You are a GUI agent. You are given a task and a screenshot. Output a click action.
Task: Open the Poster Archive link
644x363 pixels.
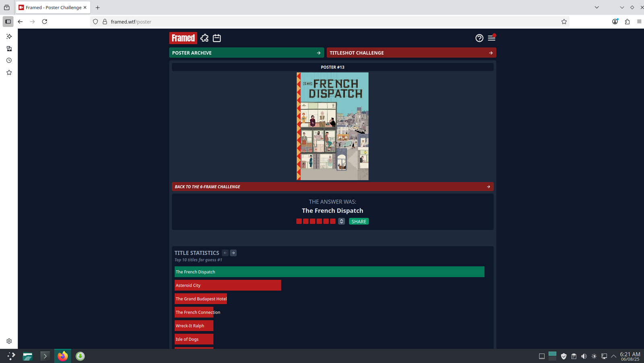click(x=246, y=53)
